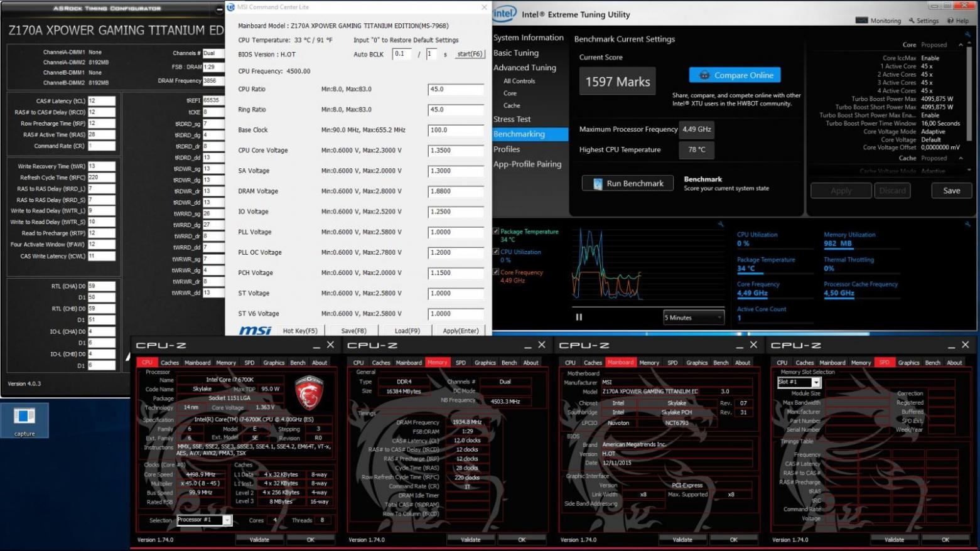Pause the XTU monitoring graph

click(579, 317)
